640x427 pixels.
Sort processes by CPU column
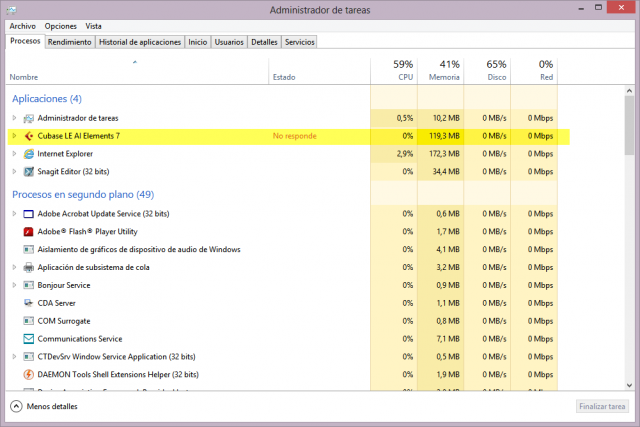[x=394, y=71]
